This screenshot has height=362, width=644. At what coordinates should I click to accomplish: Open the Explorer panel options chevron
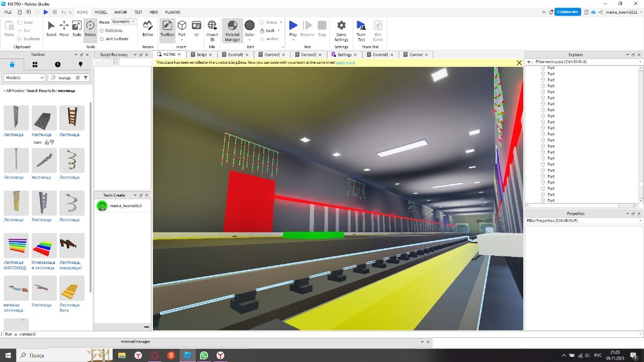click(627, 55)
